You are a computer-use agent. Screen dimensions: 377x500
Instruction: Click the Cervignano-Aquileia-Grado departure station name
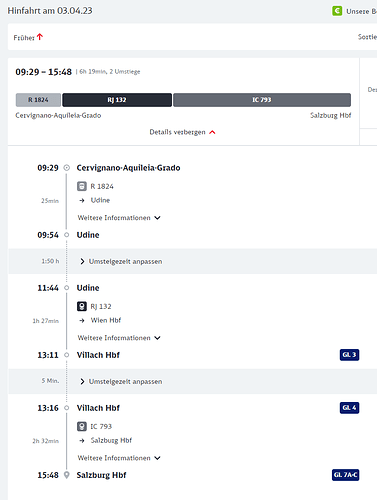pyautogui.click(x=128, y=168)
